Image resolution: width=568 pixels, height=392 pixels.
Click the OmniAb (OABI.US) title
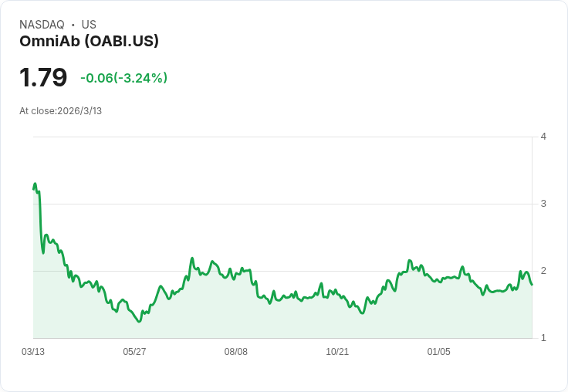pos(89,41)
